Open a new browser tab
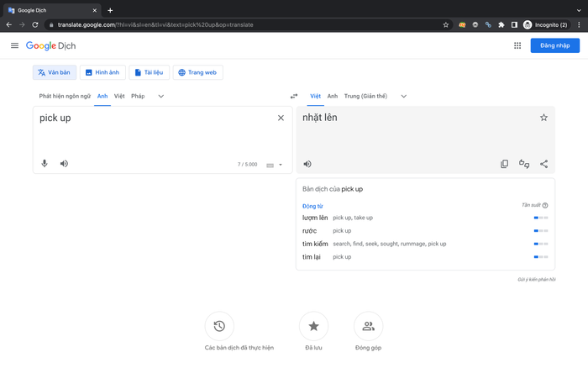Screen dimensions: 588x368 pyautogui.click(x=110, y=11)
